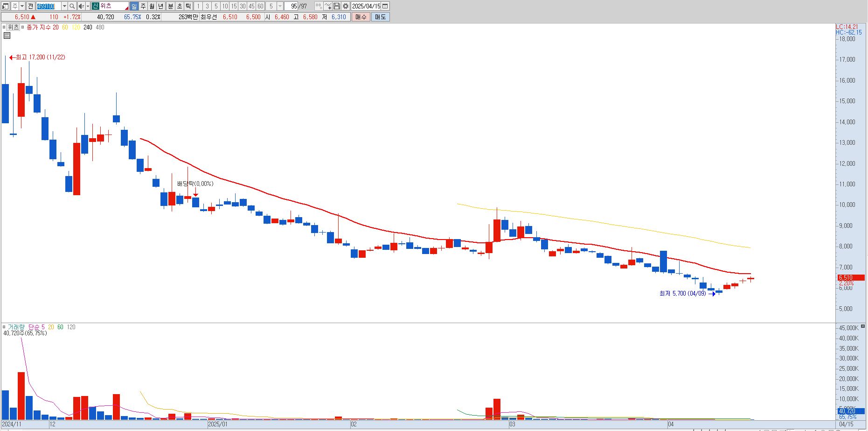
Task: Click the 95 bar count field
Action: pos(291,6)
